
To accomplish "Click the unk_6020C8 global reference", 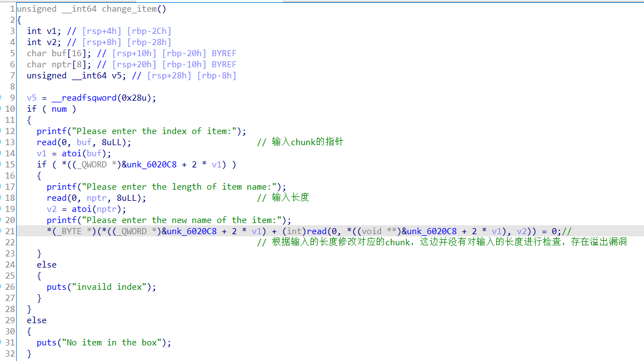I will [x=161, y=164].
